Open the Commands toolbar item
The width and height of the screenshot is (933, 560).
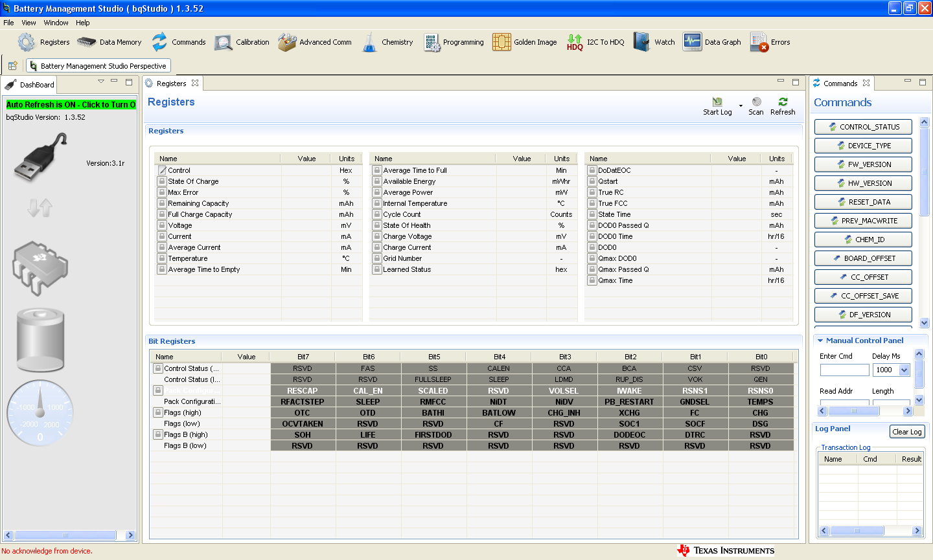point(178,42)
